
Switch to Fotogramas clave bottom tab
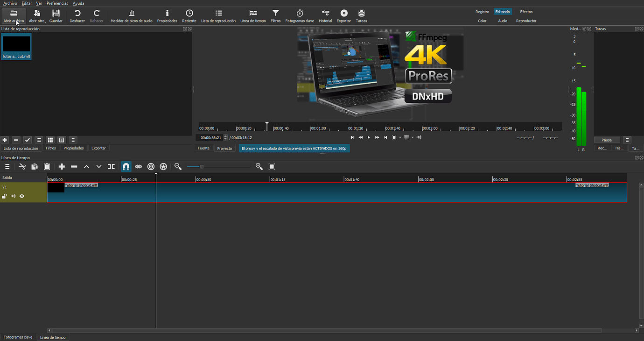[18, 337]
